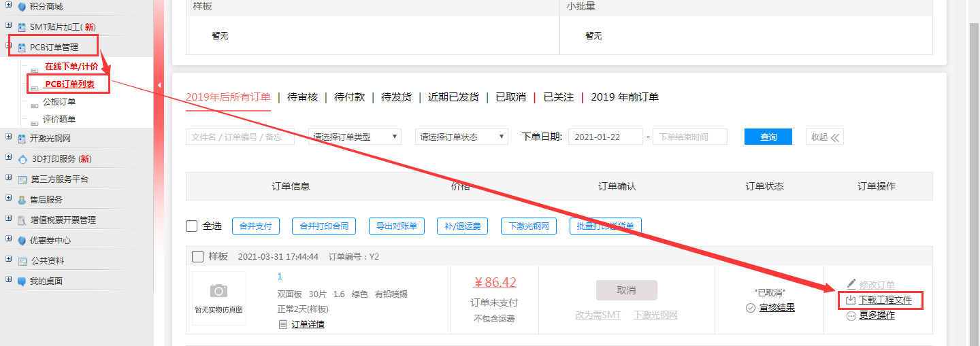Viewport: 980px width, 346px height.
Task: Click the 合并支付 button
Action: pyautogui.click(x=256, y=226)
